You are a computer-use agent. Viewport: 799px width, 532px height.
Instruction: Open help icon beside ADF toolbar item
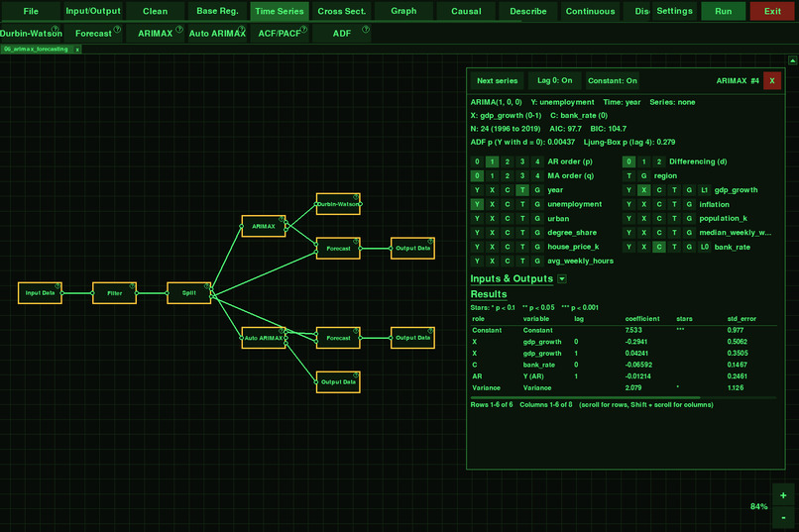tap(366, 29)
